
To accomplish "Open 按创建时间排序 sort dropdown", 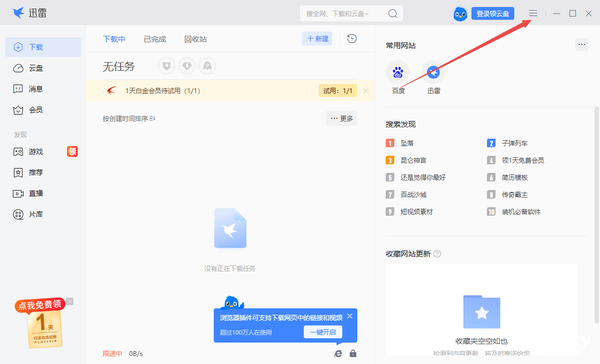I will (129, 119).
